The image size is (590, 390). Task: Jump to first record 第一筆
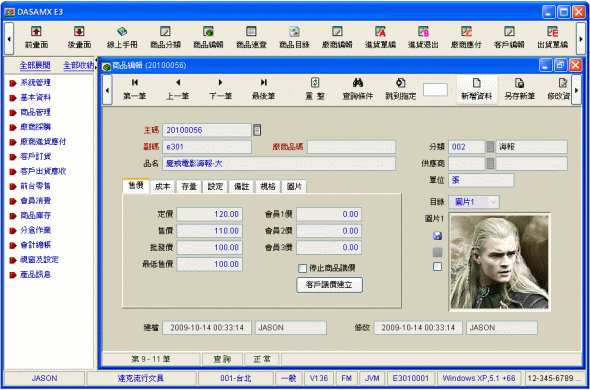click(x=134, y=89)
